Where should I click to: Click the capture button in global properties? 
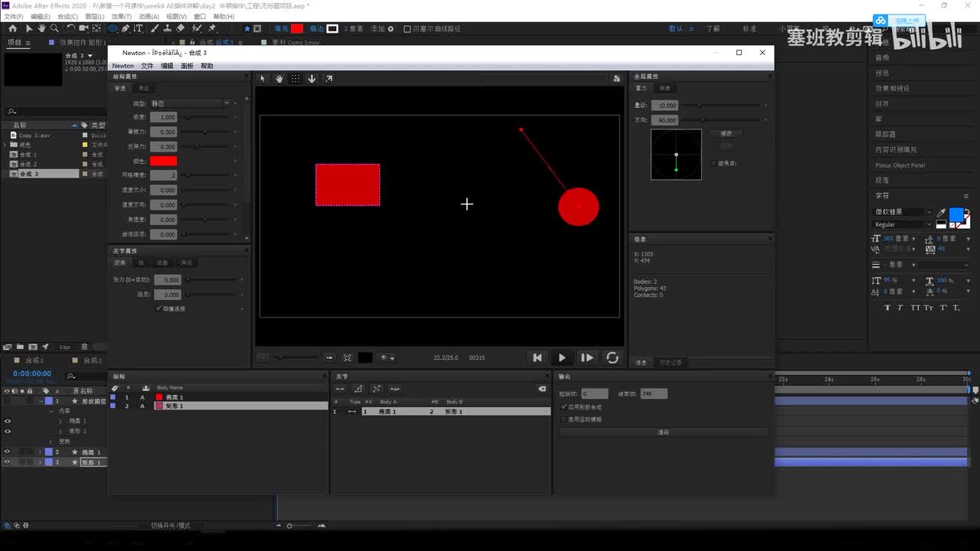(726, 134)
